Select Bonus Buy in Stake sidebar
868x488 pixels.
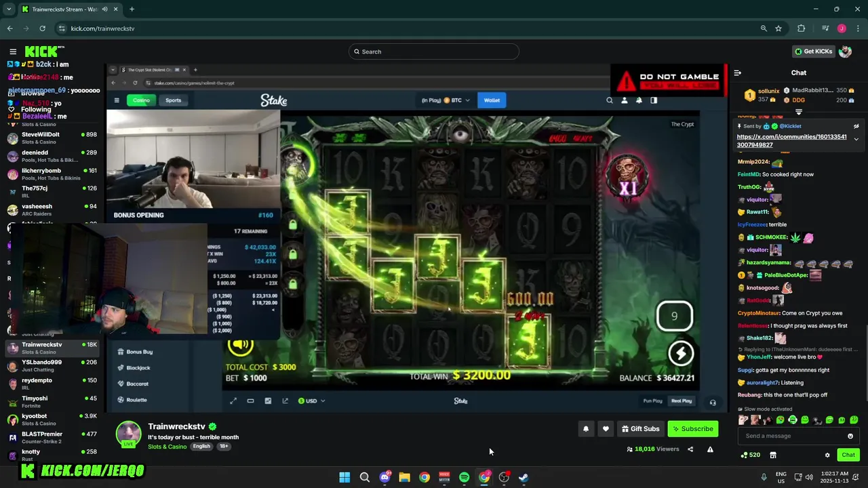coord(134,352)
